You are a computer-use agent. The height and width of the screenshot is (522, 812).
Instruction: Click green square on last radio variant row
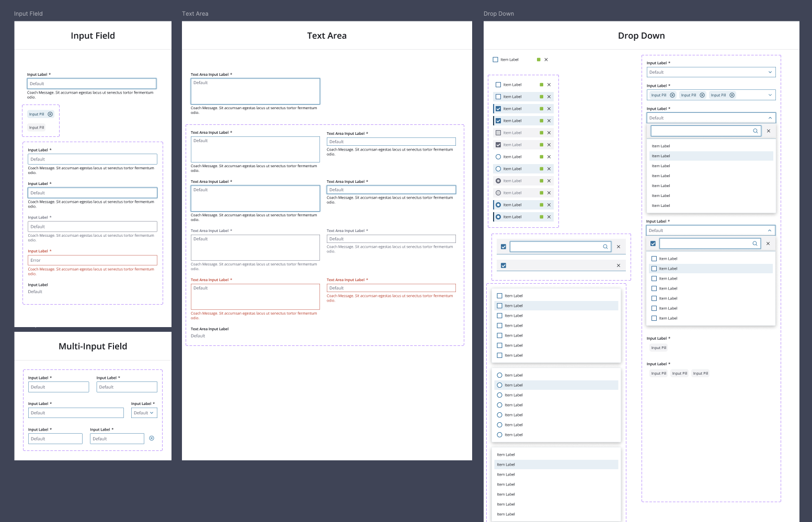coord(542,217)
